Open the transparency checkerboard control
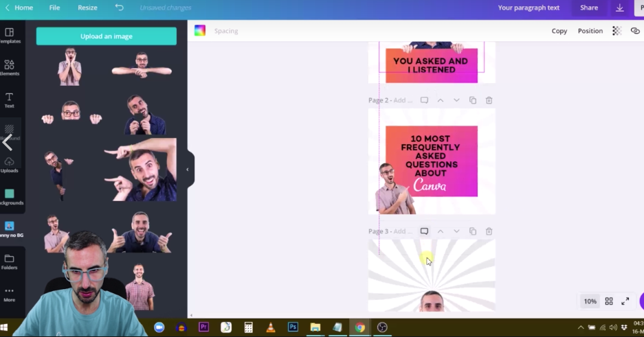 click(617, 31)
